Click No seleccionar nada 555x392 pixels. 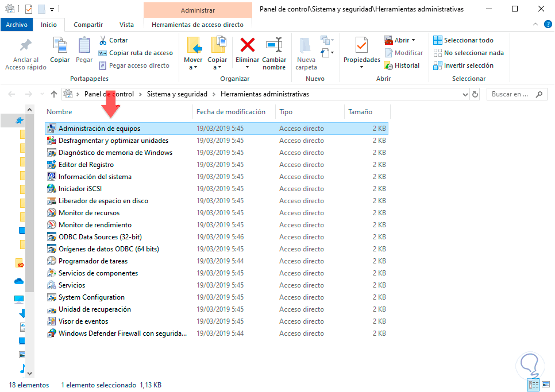468,53
